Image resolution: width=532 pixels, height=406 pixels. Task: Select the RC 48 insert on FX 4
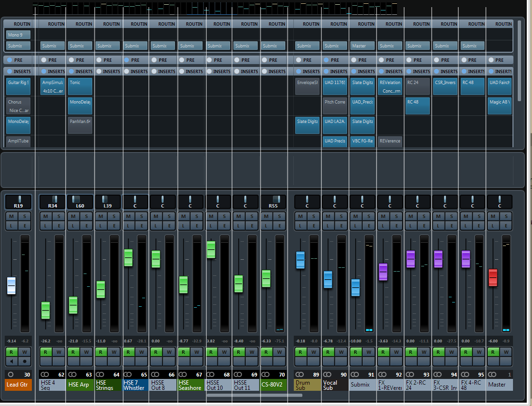(x=473, y=86)
